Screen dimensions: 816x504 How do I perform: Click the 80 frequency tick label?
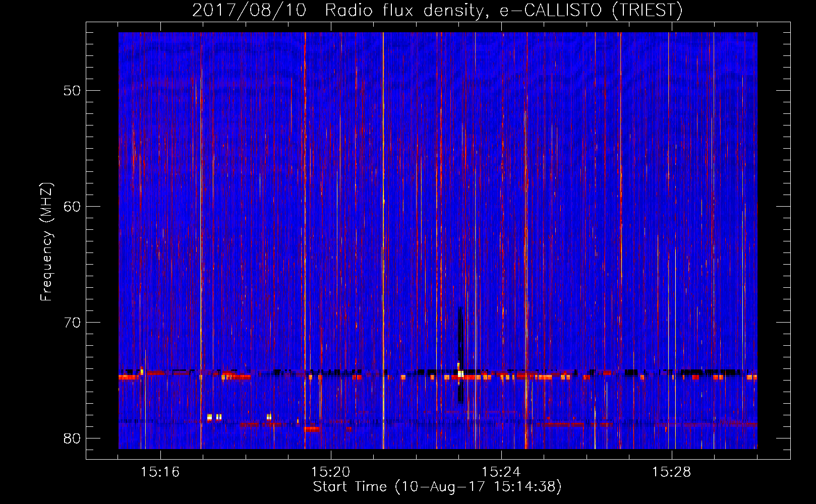click(72, 438)
